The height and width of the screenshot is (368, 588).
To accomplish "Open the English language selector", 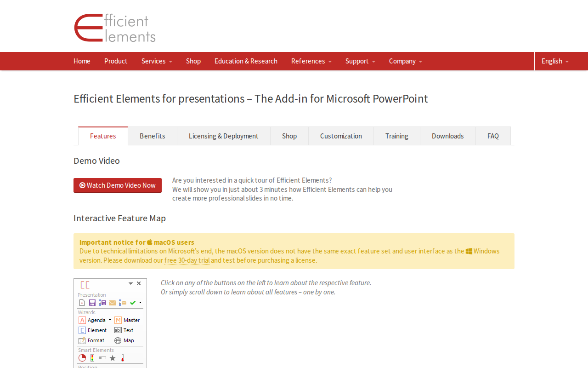I will tap(555, 61).
